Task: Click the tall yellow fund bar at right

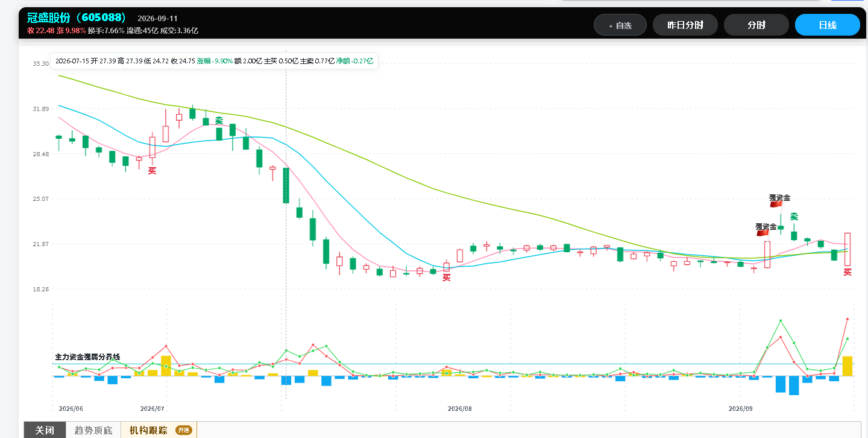Action: point(848,366)
